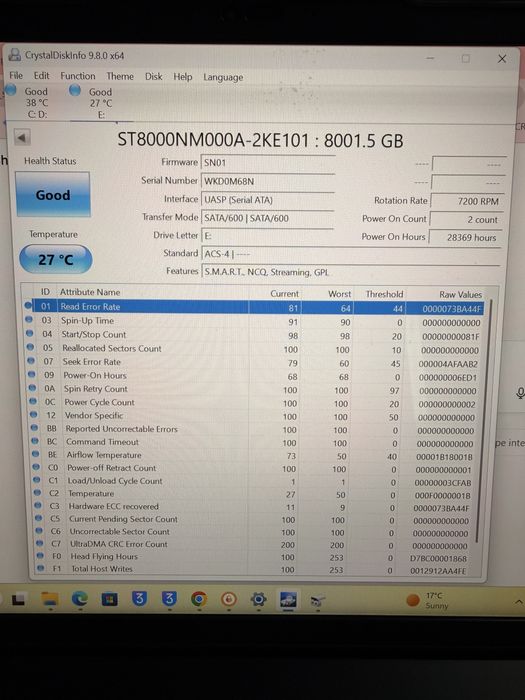
Task: Open the File menu
Action: (x=16, y=75)
